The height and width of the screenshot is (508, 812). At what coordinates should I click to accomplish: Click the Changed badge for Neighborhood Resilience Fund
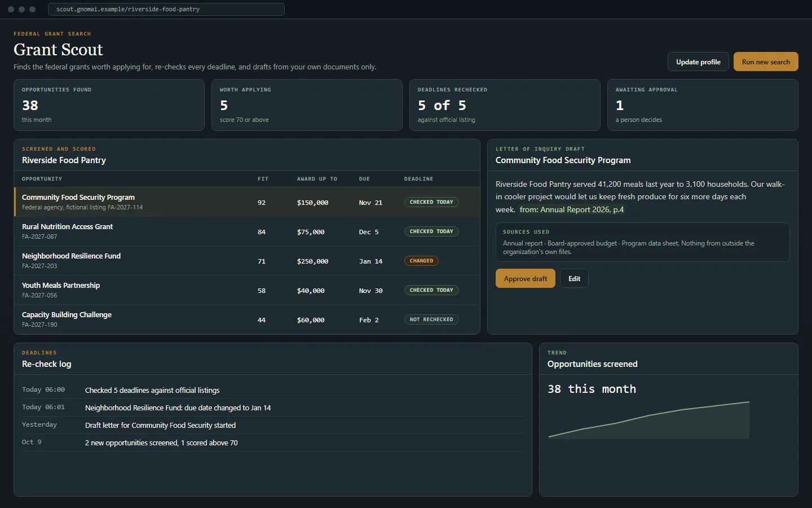click(421, 261)
